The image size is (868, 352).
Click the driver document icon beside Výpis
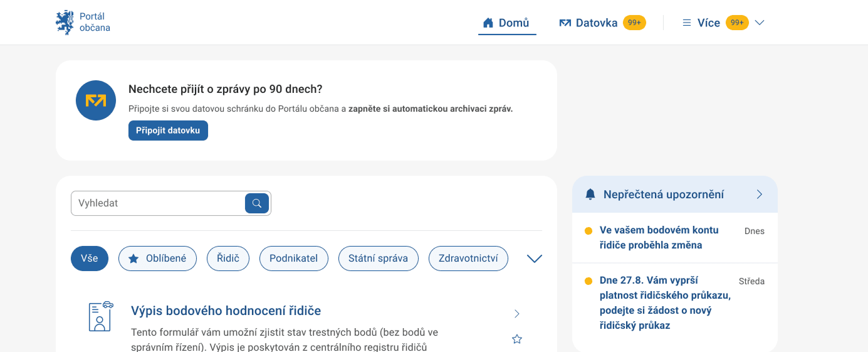point(100,316)
